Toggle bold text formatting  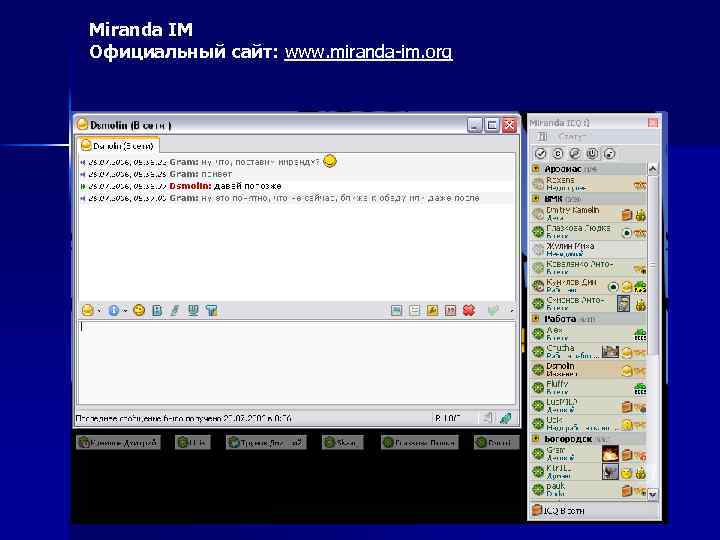[x=157, y=311]
